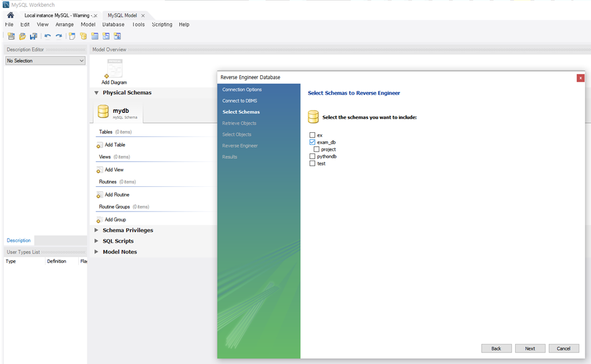Open the File menu
591x364 pixels.
tap(9, 25)
